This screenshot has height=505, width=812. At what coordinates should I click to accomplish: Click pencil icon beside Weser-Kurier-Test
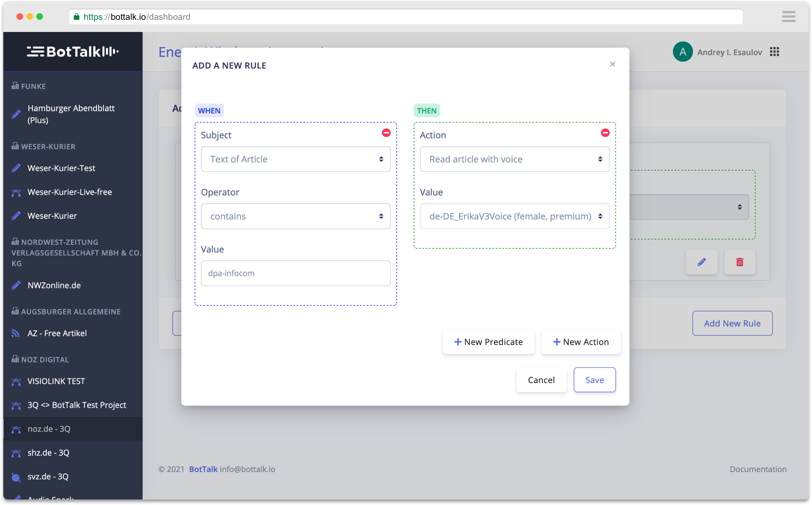[16, 168]
